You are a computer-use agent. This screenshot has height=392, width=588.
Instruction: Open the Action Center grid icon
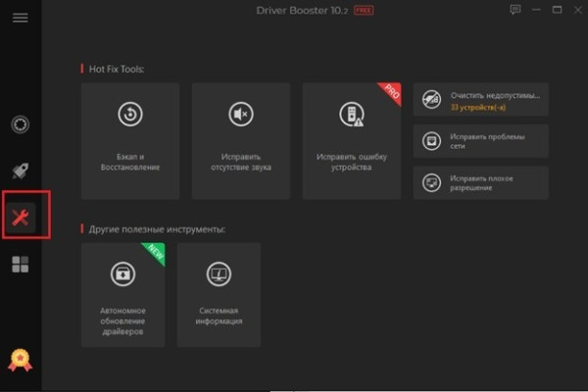[x=21, y=265]
